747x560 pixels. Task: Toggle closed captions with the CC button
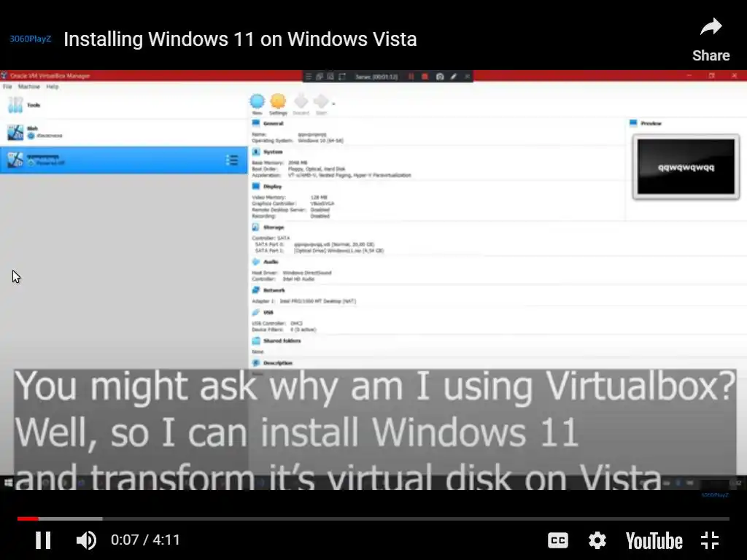558,540
